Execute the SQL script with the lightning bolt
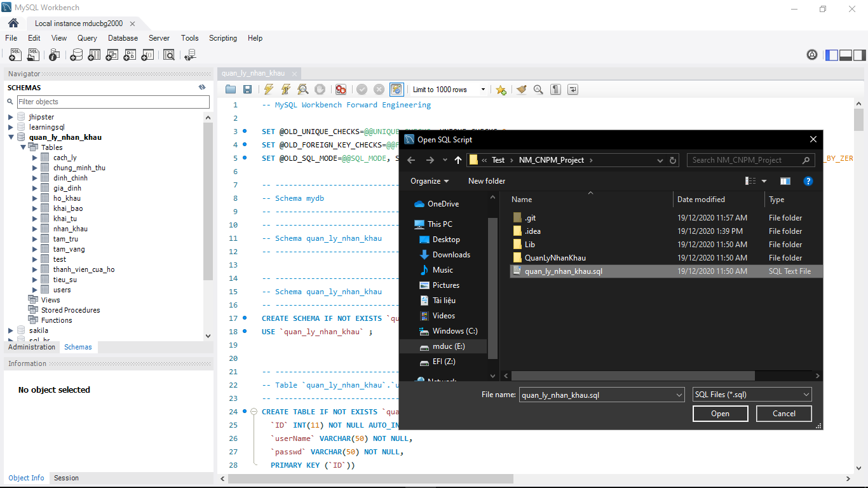868x488 pixels. pyautogui.click(x=268, y=89)
